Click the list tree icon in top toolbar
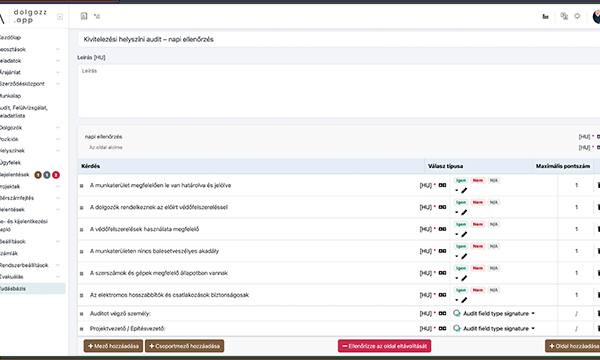This screenshot has height=360, width=600. (97, 16)
